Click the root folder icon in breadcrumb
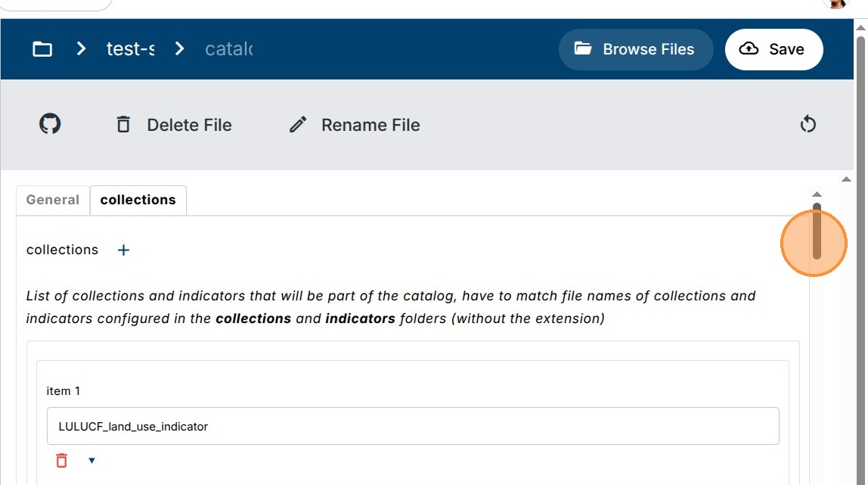Image resolution: width=868 pixels, height=485 pixels. click(42, 49)
